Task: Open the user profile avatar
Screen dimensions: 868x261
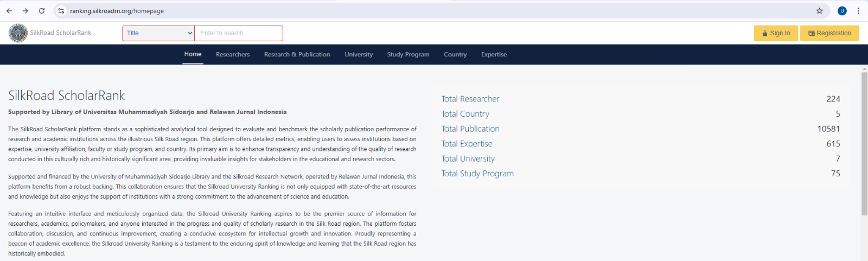Action: coord(842,11)
